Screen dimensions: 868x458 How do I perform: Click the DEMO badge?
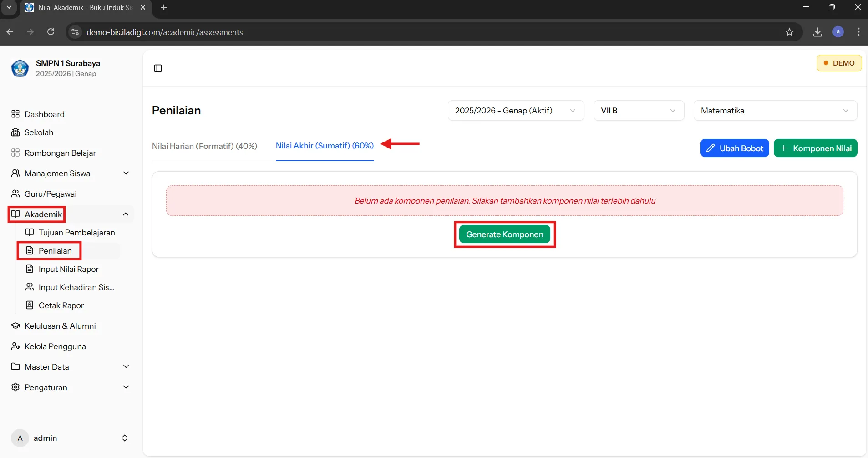tap(839, 63)
